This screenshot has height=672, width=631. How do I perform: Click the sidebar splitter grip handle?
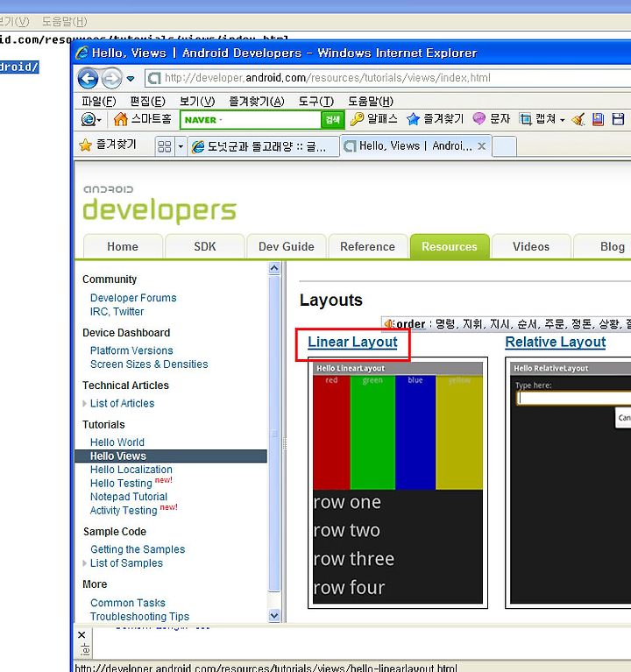284,443
